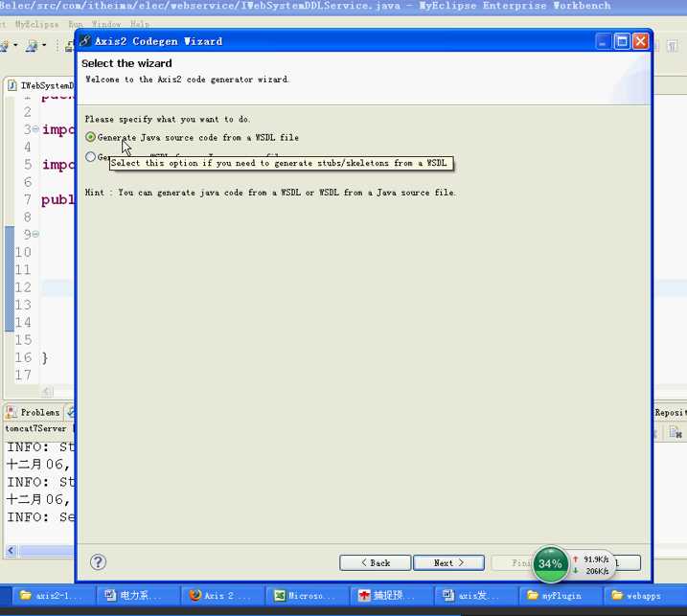Choose the second partly hidden Generate radio option
Screen dimensions: 687x616
90,156
